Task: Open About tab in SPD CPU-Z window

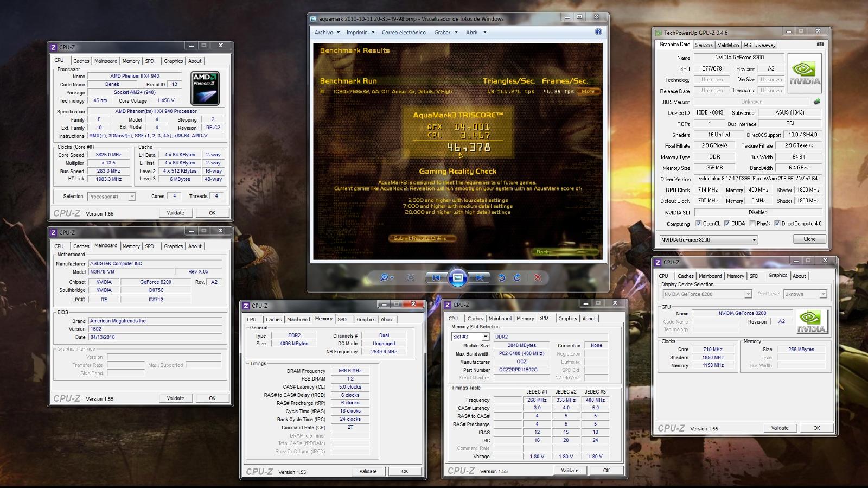Action: coord(589,318)
